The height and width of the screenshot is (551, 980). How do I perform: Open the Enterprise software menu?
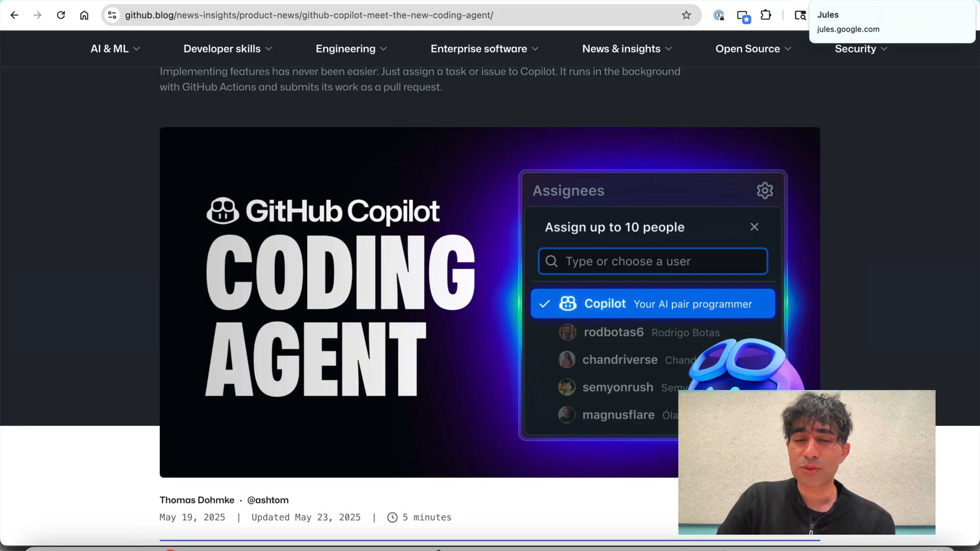(x=484, y=48)
